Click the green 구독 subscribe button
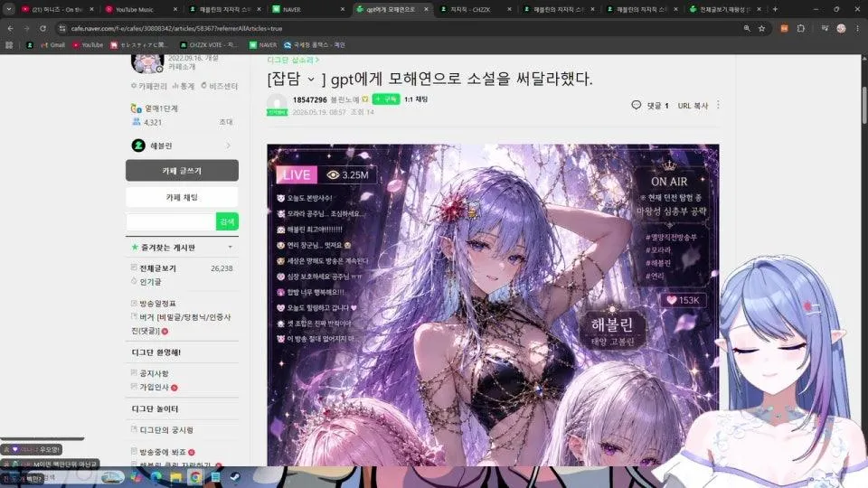868x488 pixels. tap(386, 99)
